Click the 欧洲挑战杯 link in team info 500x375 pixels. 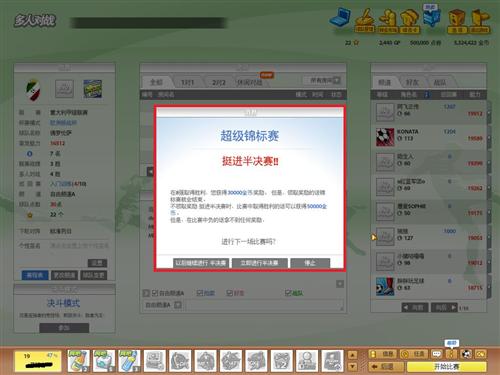tap(63, 123)
